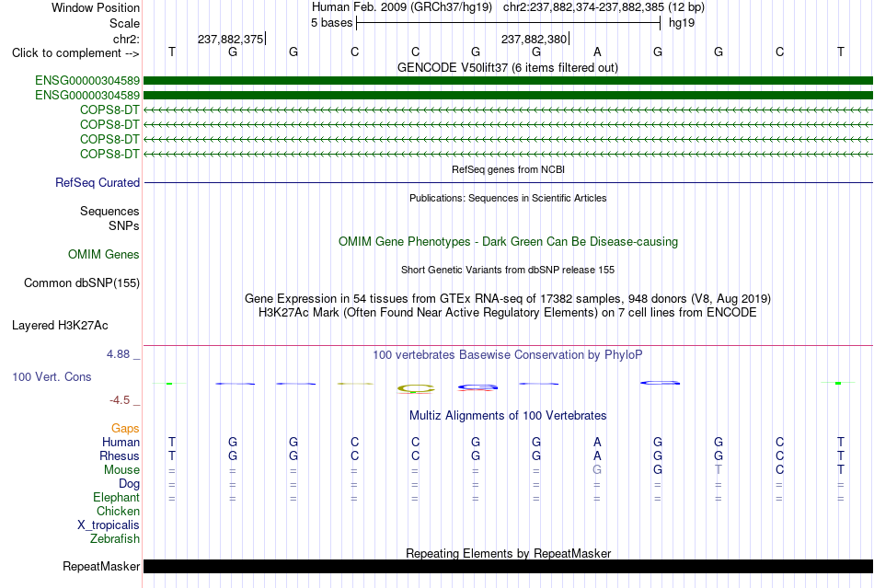874x588 pixels.
Task: Click the Elephant alignment row label
Action: 117,498
